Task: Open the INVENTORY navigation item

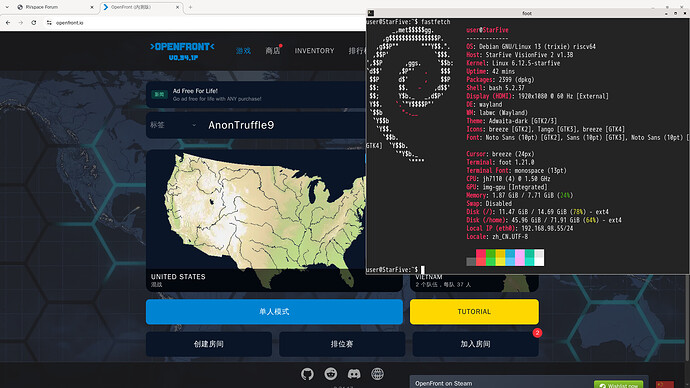Action: 314,51
